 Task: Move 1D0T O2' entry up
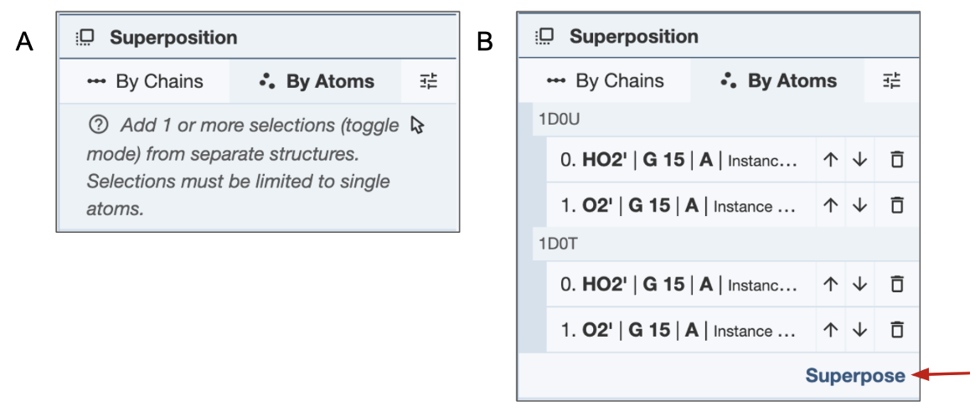click(x=831, y=330)
